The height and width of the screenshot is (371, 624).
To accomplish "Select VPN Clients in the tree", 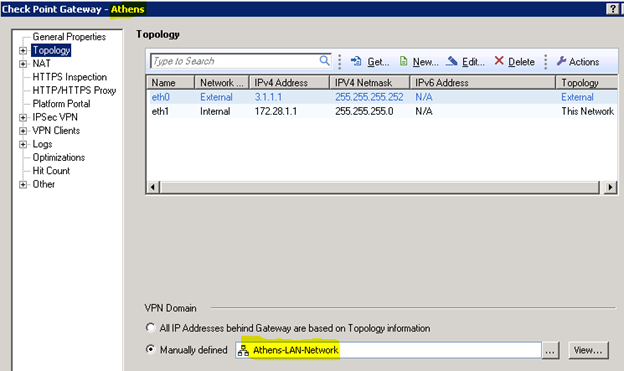I will pyautogui.click(x=56, y=130).
